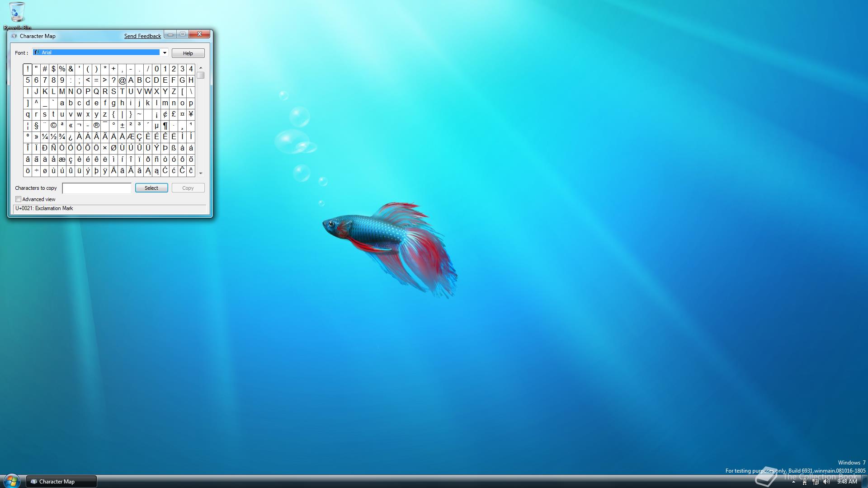Screen dimensions: 868x488
Task: Select the ÷ division sign
Action: [36, 171]
